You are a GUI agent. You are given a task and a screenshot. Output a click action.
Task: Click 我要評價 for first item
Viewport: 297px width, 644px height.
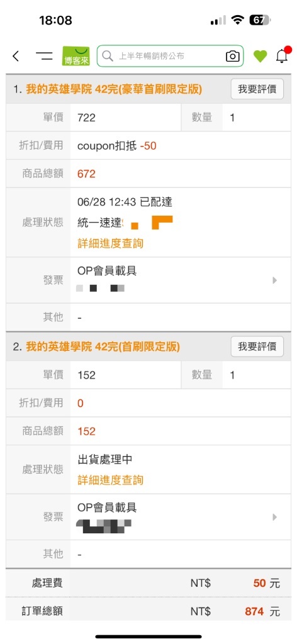pos(257,89)
